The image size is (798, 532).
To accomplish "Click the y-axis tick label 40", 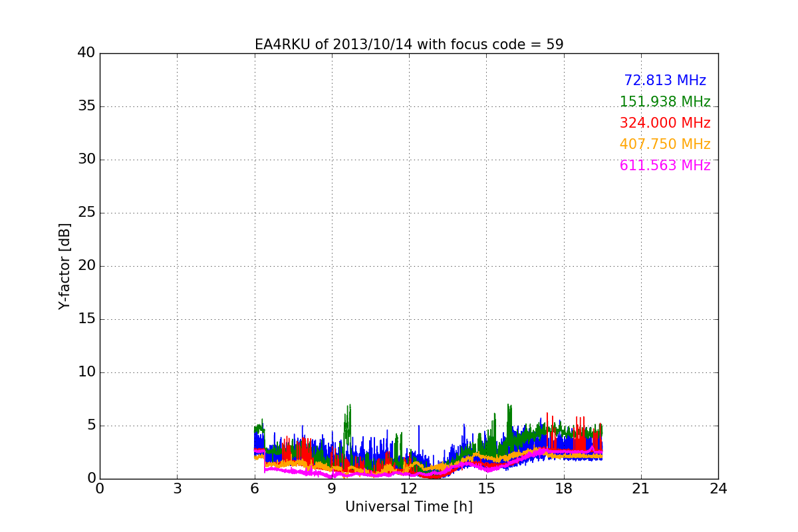I will pos(86,53).
